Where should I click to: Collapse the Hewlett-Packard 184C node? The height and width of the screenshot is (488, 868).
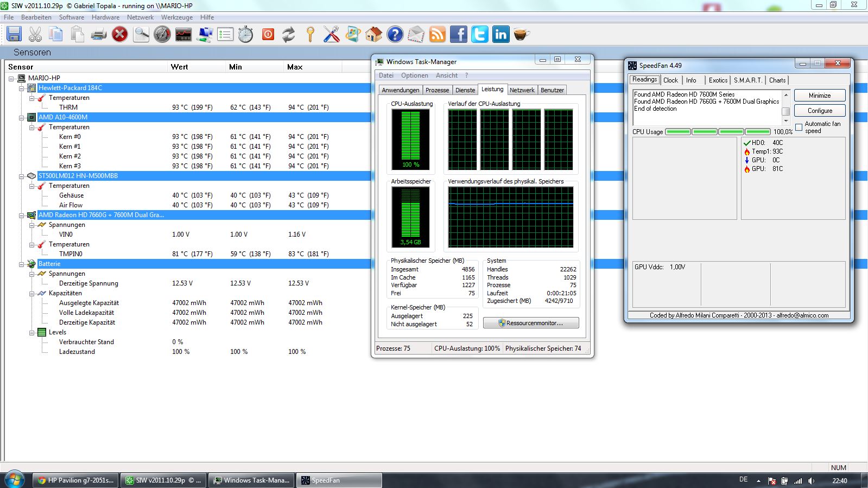(21, 88)
